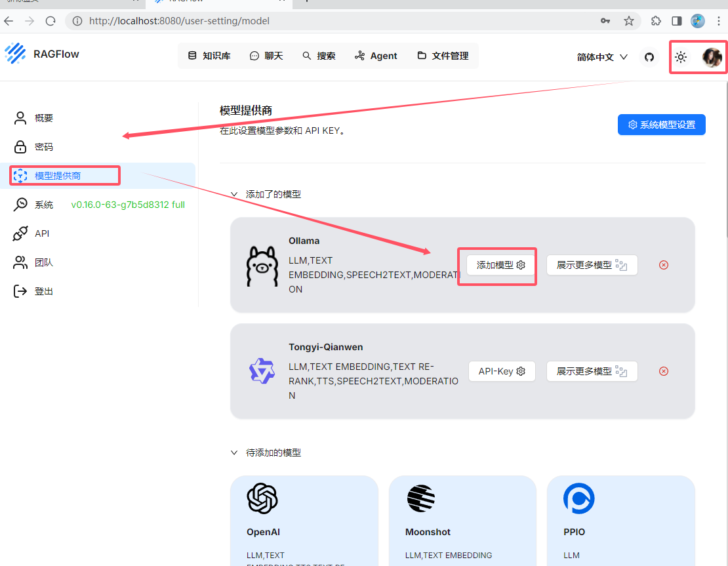Open the user avatar profile
The image size is (728, 566).
pos(712,57)
